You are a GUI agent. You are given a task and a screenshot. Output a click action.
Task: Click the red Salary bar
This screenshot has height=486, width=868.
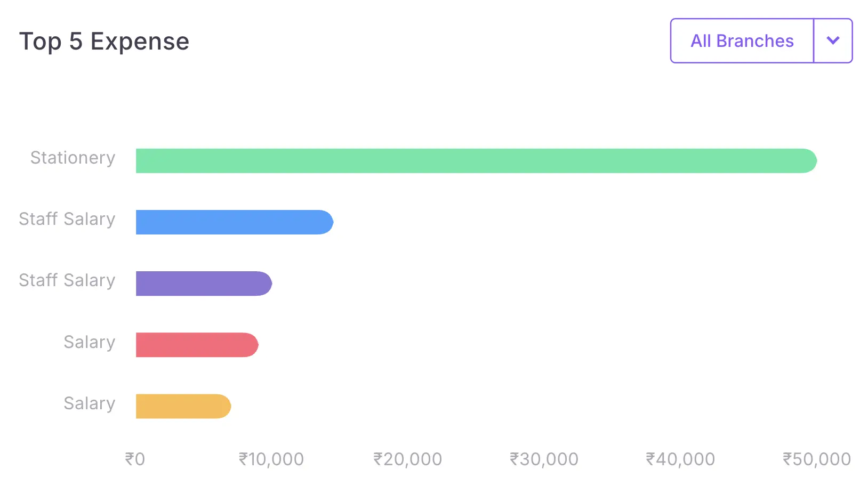coord(196,345)
